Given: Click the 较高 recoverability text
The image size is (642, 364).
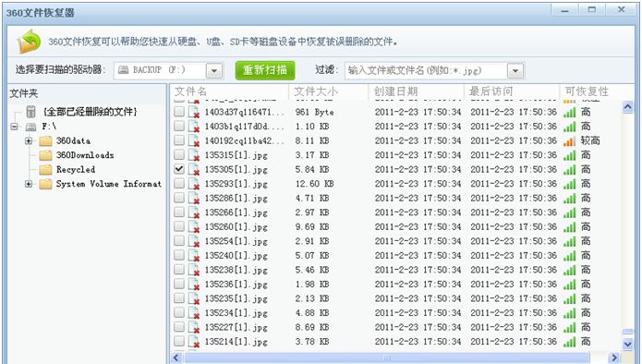Looking at the screenshot, I should tap(590, 140).
